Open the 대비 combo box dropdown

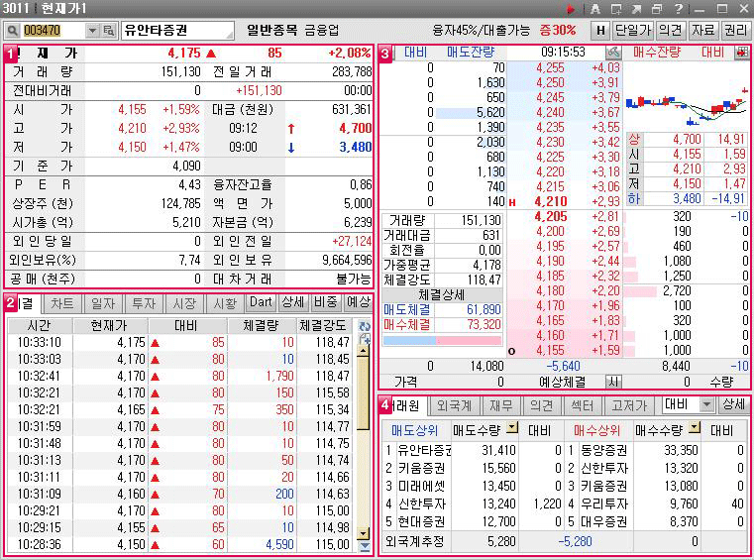coord(706,405)
